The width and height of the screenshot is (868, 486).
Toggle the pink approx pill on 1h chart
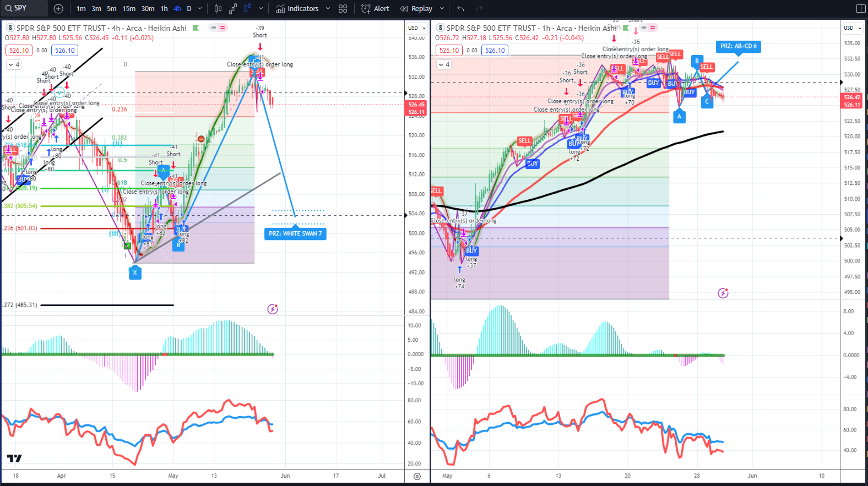pos(653,28)
